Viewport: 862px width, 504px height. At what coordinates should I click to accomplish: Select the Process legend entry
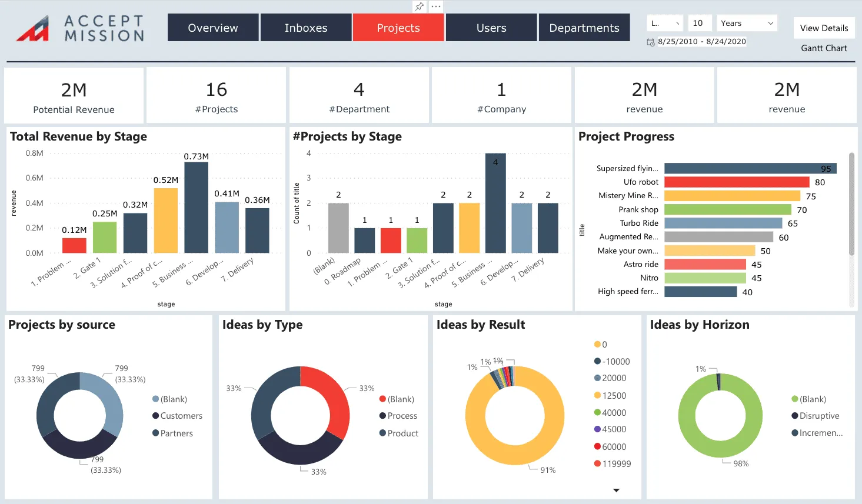398,416
